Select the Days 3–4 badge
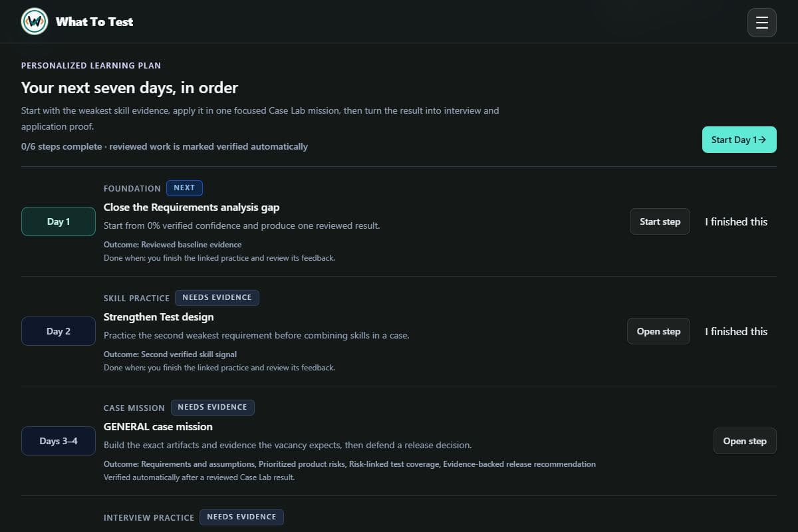Image resolution: width=798 pixels, height=532 pixels. pyautogui.click(x=59, y=441)
